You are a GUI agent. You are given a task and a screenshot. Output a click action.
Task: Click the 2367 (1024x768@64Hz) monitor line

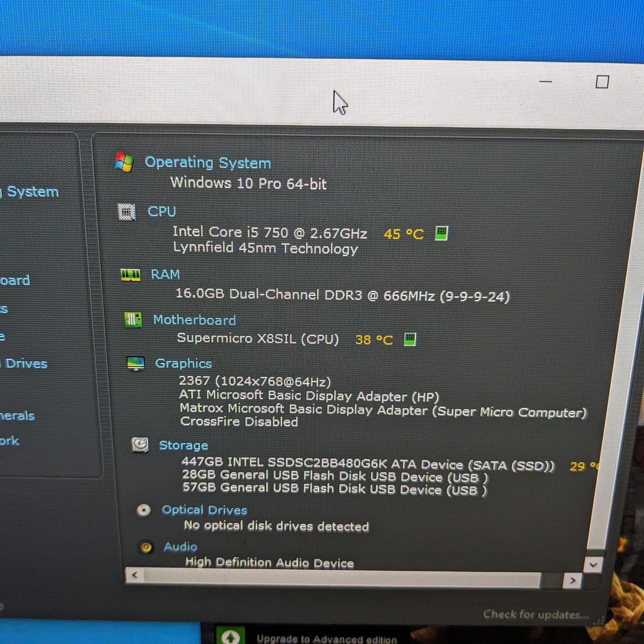pos(255,381)
